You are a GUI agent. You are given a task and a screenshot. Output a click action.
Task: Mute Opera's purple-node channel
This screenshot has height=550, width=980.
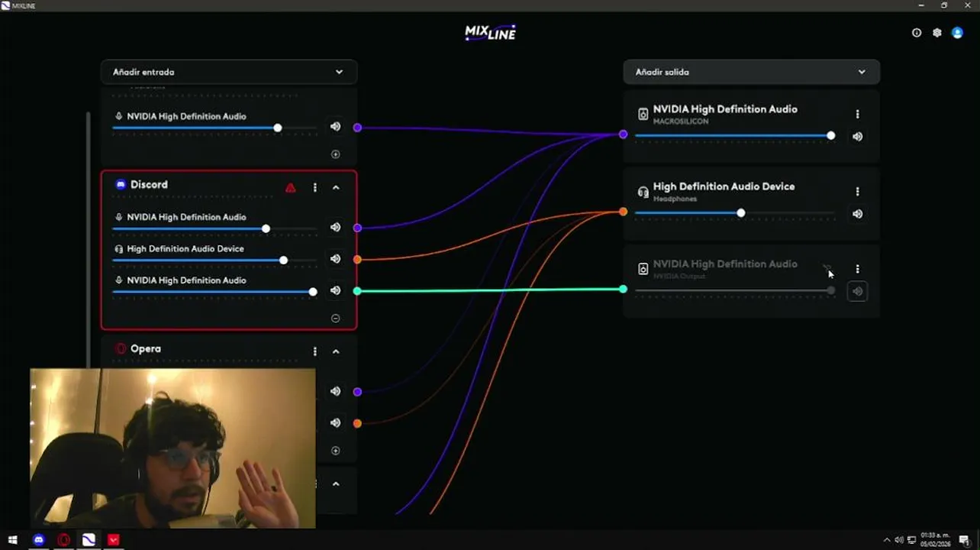[335, 391]
